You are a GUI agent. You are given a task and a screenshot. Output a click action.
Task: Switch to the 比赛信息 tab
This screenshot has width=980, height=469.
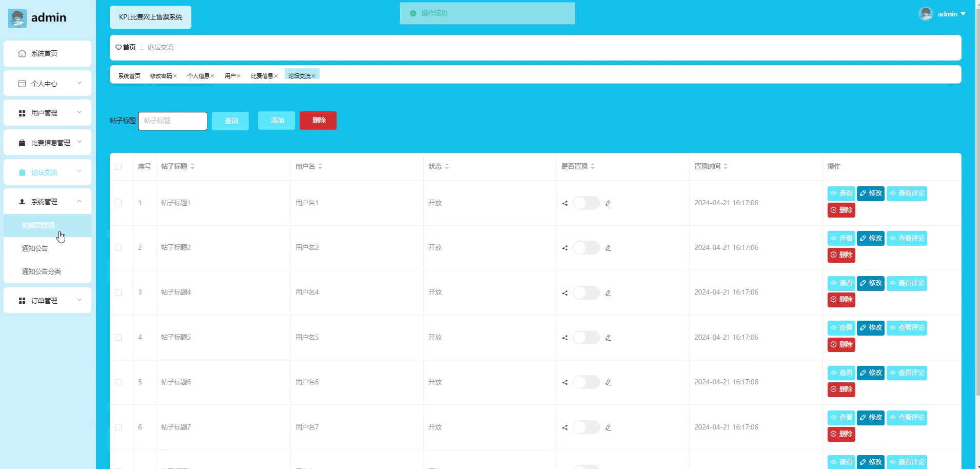262,76
